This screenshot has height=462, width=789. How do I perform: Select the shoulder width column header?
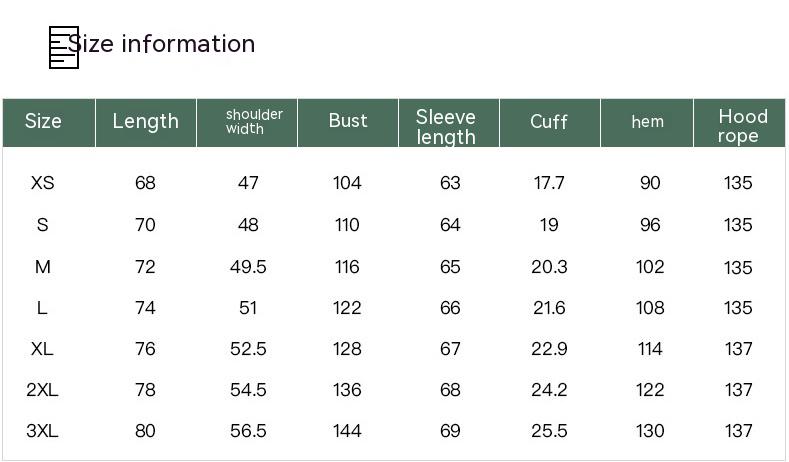[254, 121]
